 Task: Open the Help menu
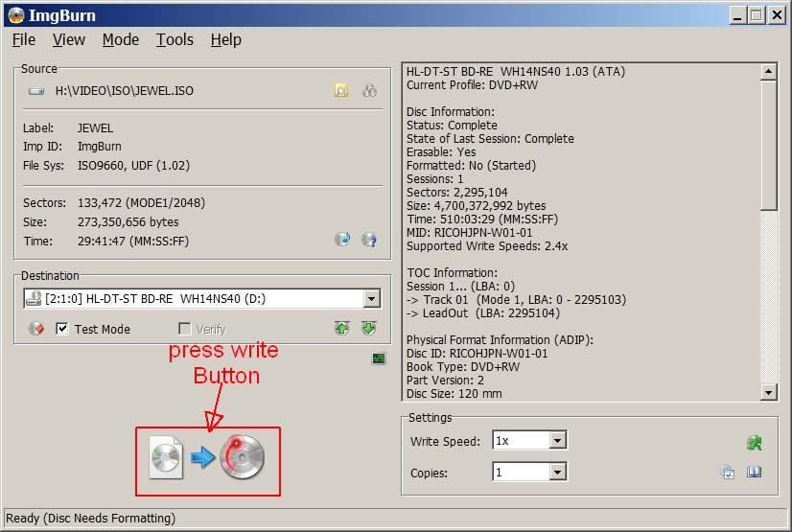click(x=225, y=39)
